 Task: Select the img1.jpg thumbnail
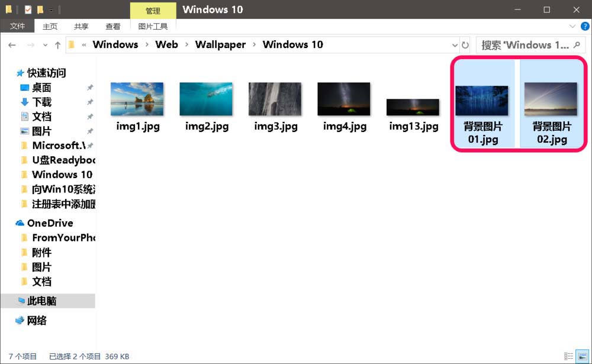[x=137, y=99]
